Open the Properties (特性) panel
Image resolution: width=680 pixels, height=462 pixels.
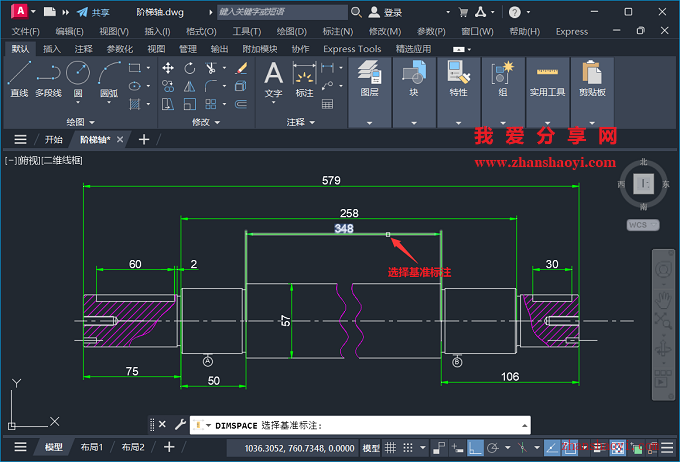[x=459, y=92]
